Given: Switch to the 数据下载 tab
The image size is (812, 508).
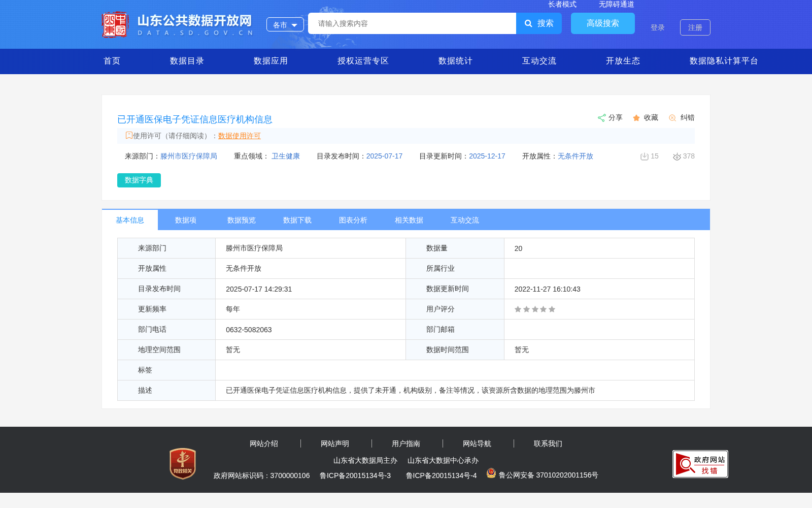Looking at the screenshot, I should 297,220.
